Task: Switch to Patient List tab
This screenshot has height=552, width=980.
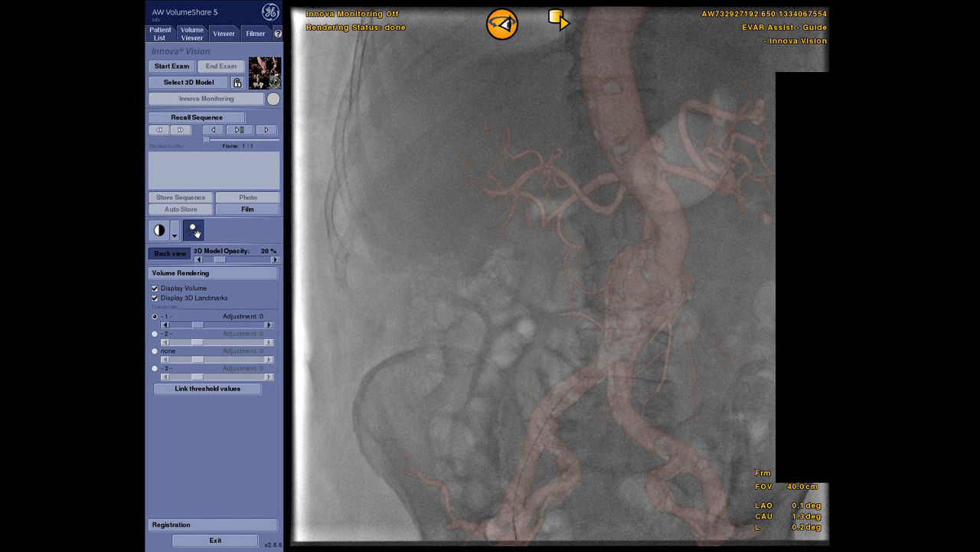Action: [160, 34]
